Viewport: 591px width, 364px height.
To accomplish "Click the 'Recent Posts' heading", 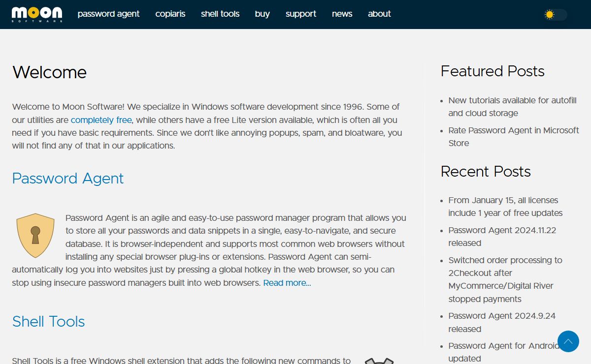I will click(486, 171).
